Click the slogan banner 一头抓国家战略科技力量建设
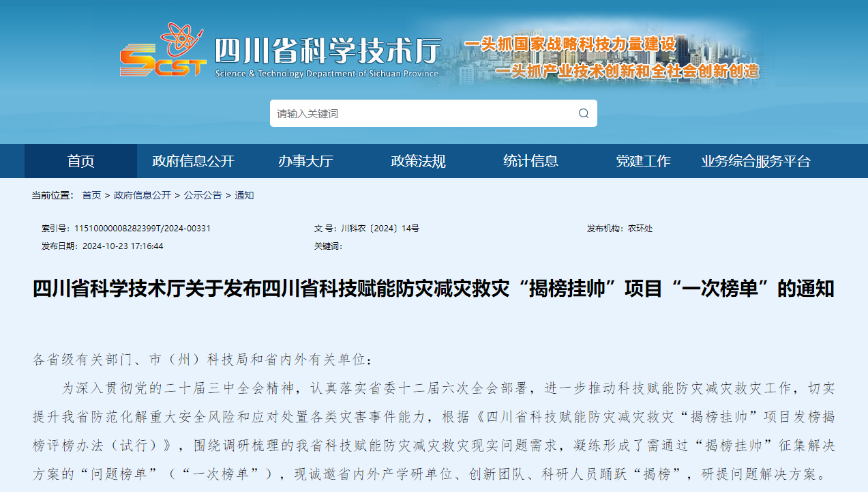This screenshot has width=868, height=492. click(570, 44)
